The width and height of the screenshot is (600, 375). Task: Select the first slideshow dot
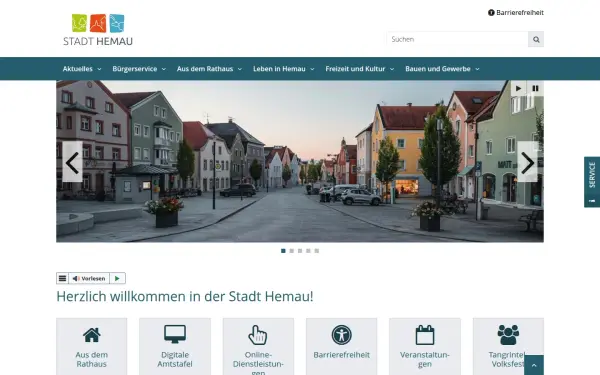pyautogui.click(x=283, y=251)
